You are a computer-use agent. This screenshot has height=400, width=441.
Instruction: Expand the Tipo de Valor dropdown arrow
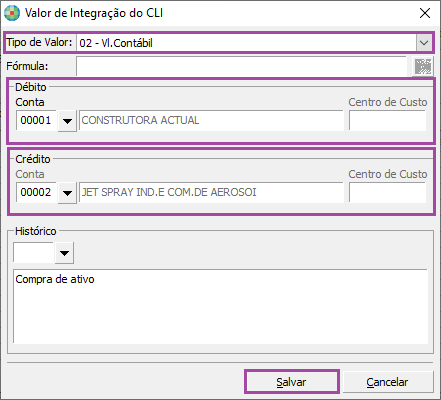[x=424, y=43]
